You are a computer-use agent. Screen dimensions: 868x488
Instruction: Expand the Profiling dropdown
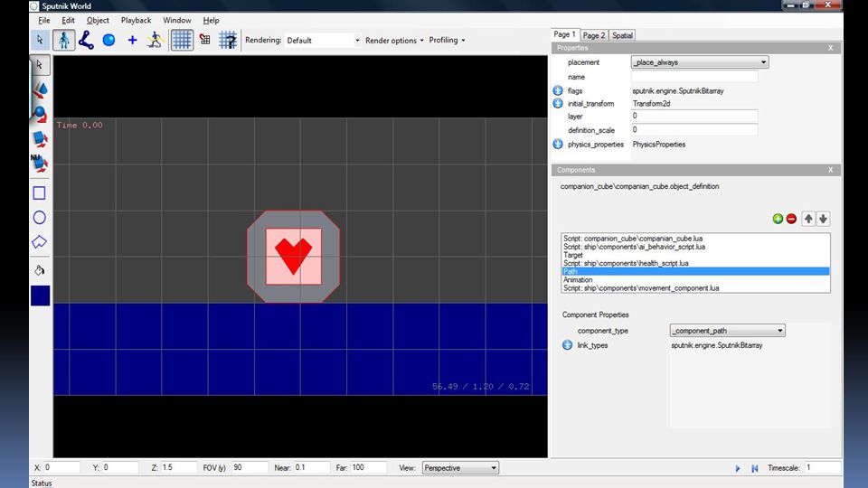[x=447, y=41]
